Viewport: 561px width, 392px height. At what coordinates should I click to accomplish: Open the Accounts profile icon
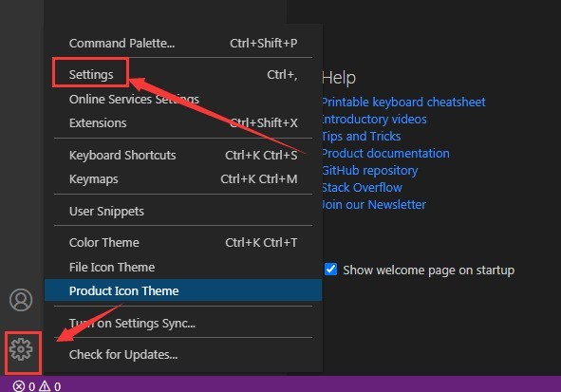point(21,300)
